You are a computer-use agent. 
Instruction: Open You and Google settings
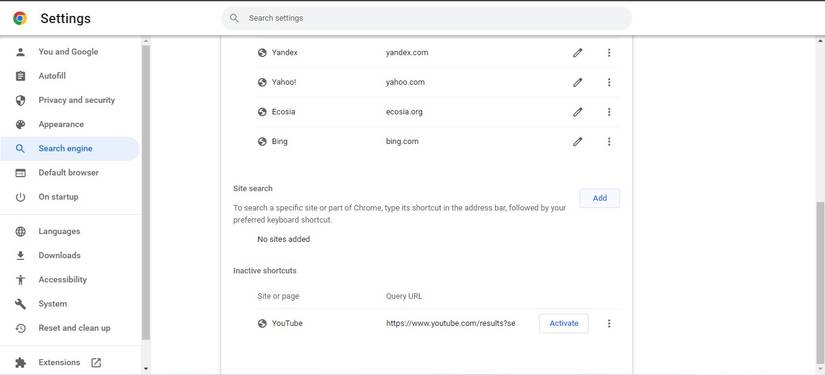click(70, 52)
